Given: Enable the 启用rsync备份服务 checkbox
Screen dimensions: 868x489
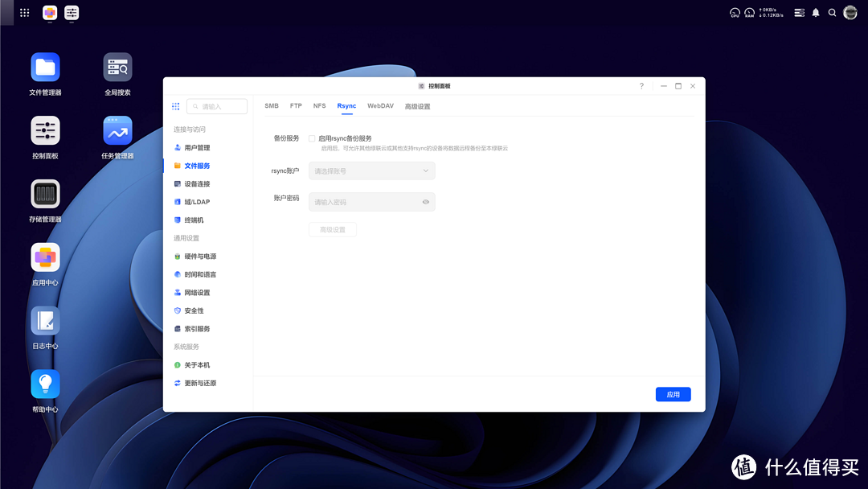Looking at the screenshot, I should (312, 138).
